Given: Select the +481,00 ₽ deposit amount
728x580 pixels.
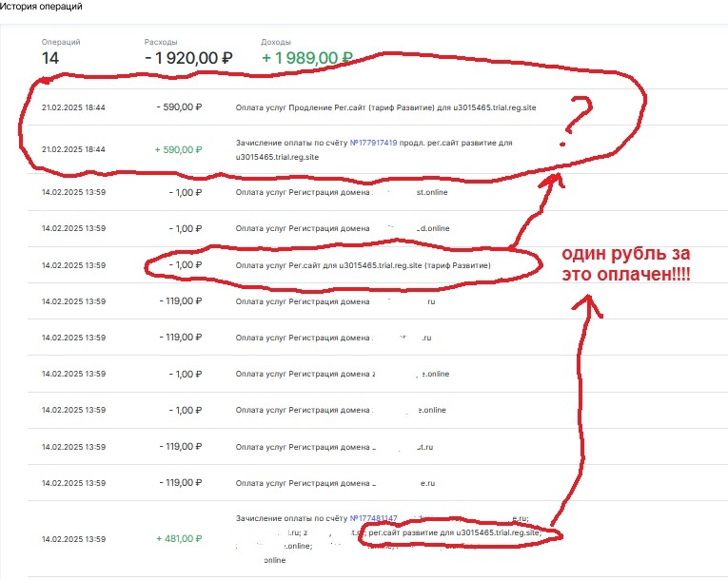Looking at the screenshot, I should click(x=179, y=539).
